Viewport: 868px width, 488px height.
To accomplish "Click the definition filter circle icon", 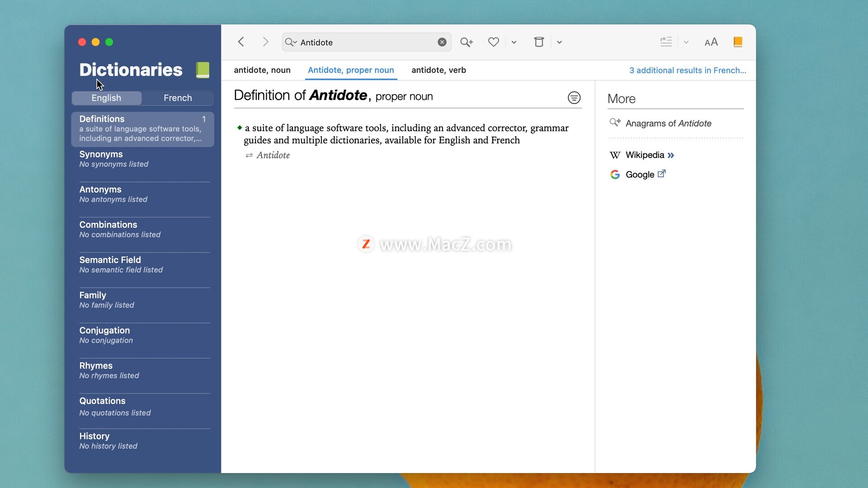I will coord(574,98).
